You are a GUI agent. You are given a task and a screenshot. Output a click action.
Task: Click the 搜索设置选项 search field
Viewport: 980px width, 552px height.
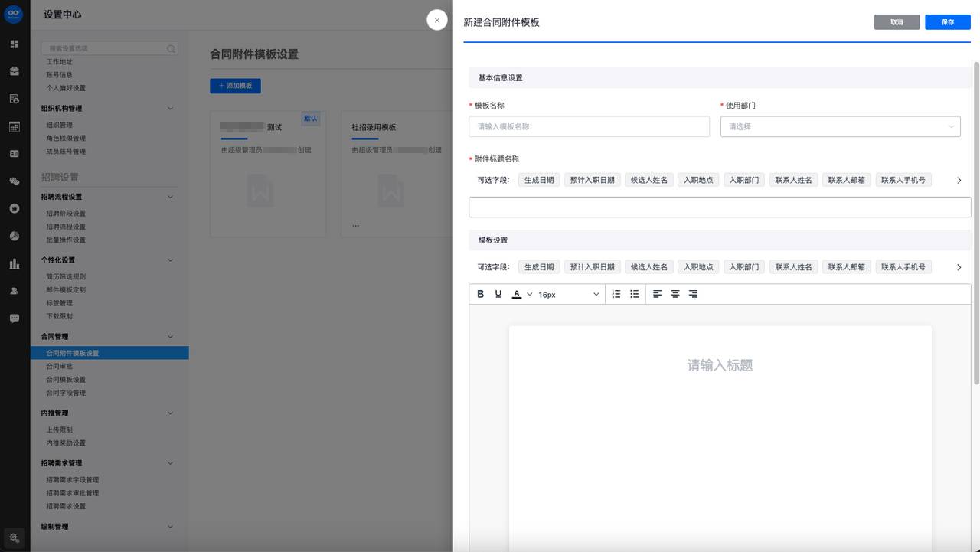click(109, 48)
